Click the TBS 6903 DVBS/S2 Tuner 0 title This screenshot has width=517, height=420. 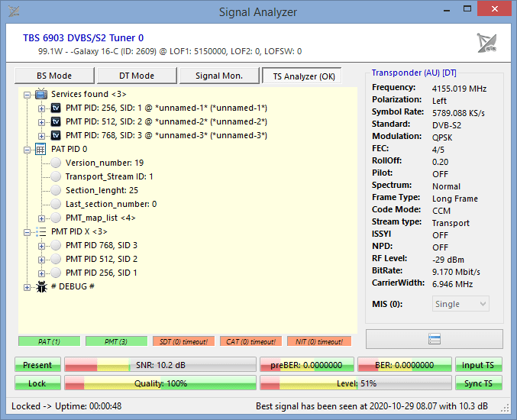[x=83, y=38]
